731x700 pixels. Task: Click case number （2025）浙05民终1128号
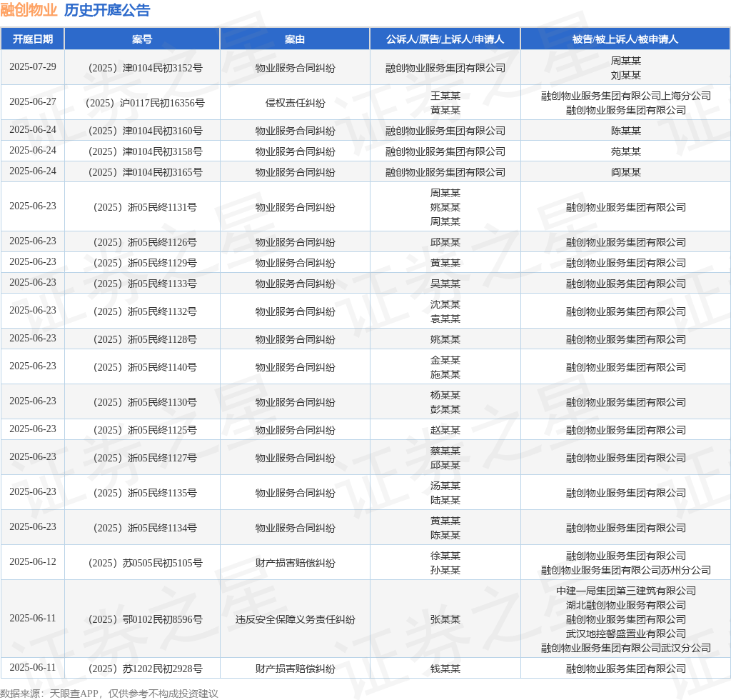pyautogui.click(x=146, y=339)
